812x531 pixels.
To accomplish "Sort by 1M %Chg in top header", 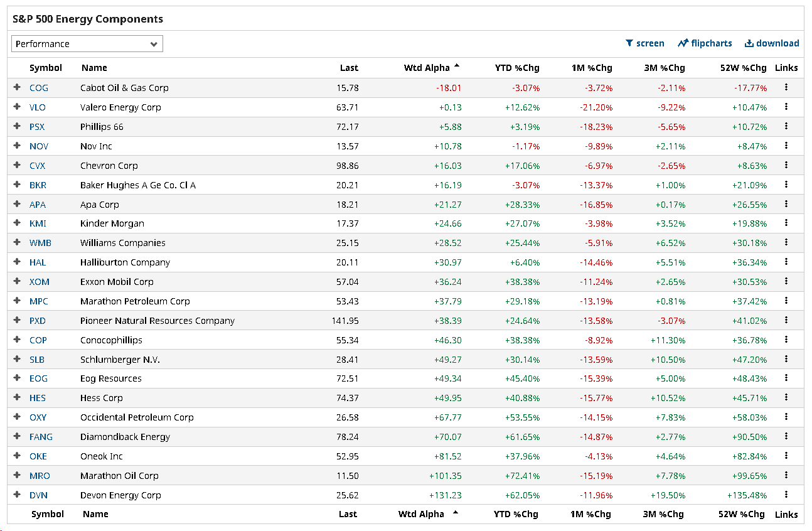I will coord(590,68).
